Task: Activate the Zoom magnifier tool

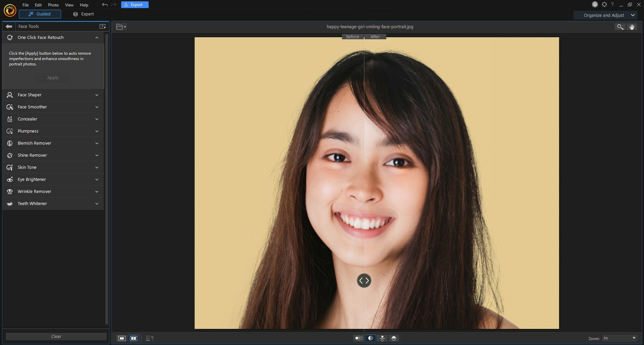Action: pos(619,27)
